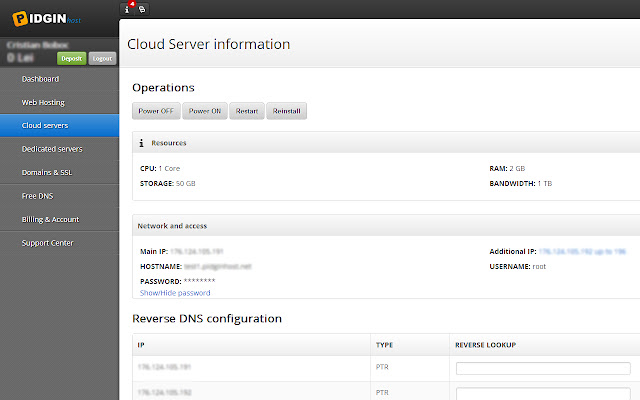
Task: Select Cloud servers menu item
Action: [45, 125]
